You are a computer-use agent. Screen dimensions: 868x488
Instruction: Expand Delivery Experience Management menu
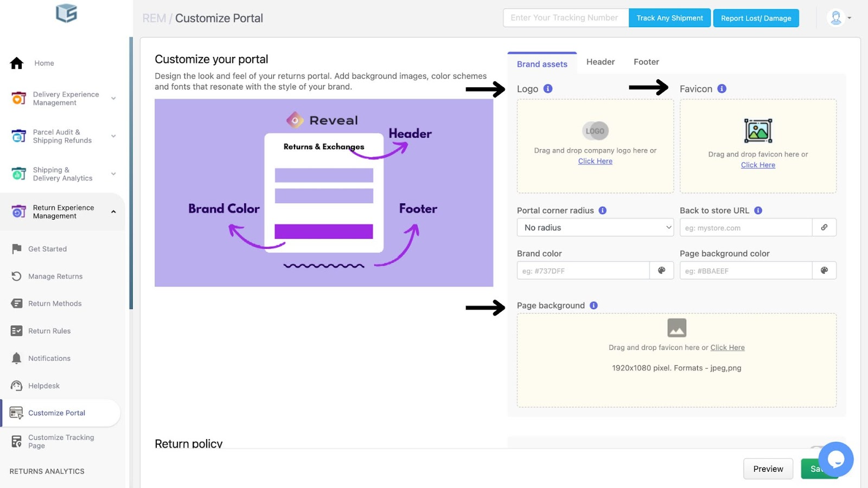113,98
